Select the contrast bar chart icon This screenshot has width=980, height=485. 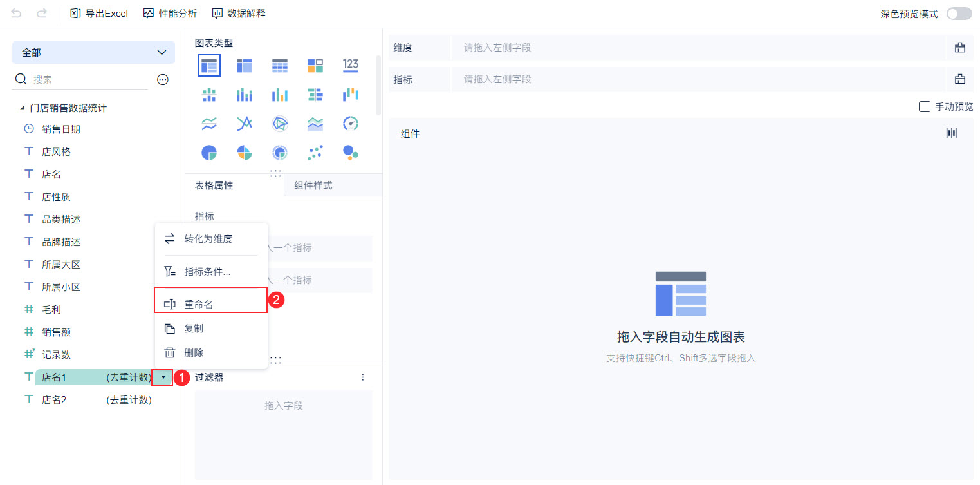coord(315,95)
